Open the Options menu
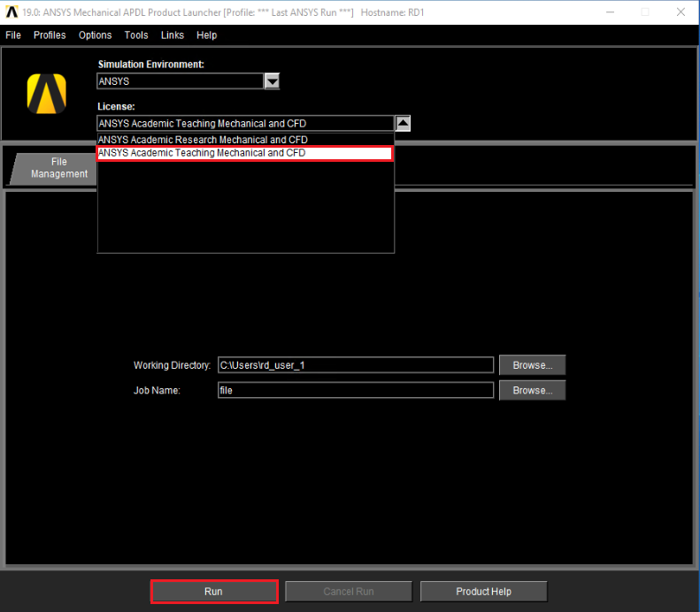The width and height of the screenshot is (700, 612). point(95,35)
